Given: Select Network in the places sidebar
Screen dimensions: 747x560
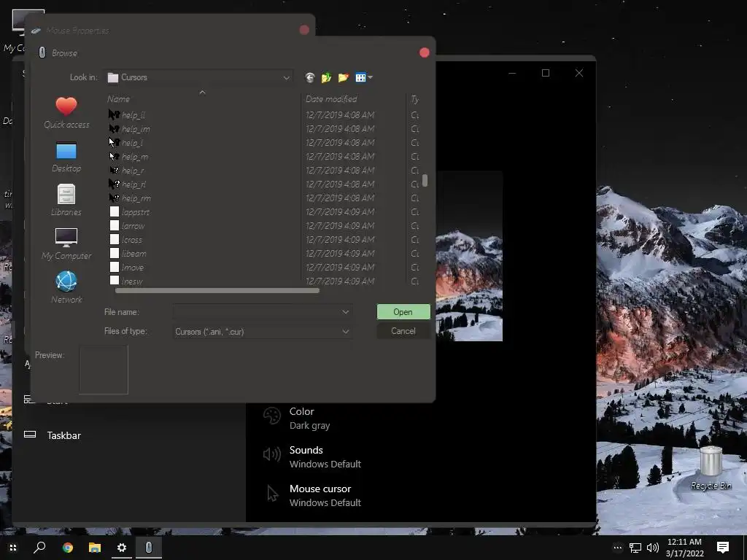Looking at the screenshot, I should pos(66,287).
